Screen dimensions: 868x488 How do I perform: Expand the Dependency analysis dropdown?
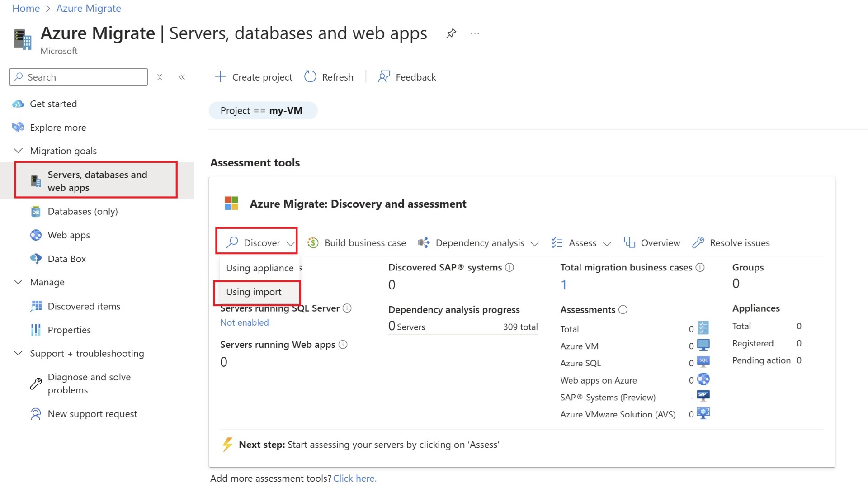(x=534, y=243)
